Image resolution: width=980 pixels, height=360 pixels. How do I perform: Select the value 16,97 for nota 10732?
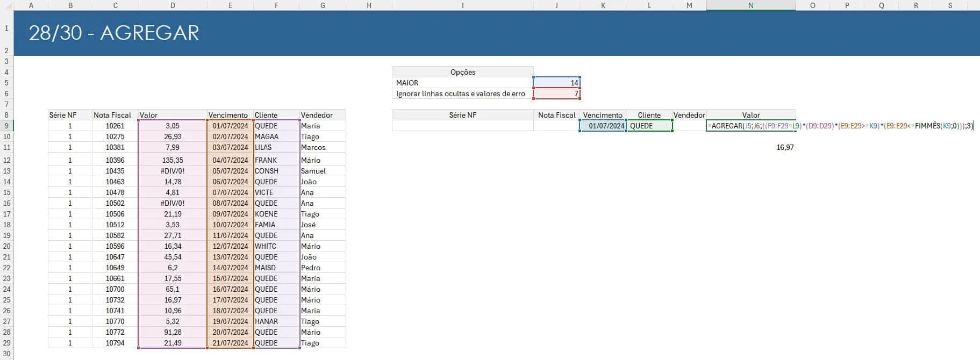pyautogui.click(x=173, y=300)
